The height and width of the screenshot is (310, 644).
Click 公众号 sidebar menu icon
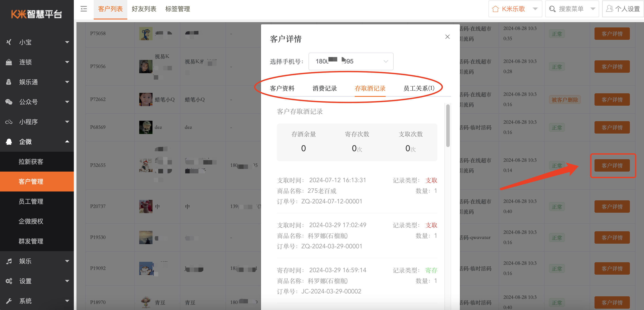pyautogui.click(x=9, y=102)
